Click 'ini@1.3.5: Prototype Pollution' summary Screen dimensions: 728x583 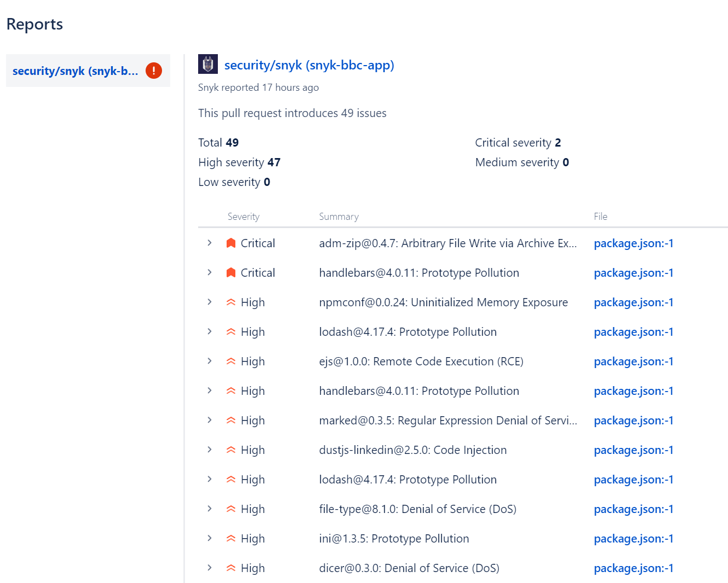394,539
